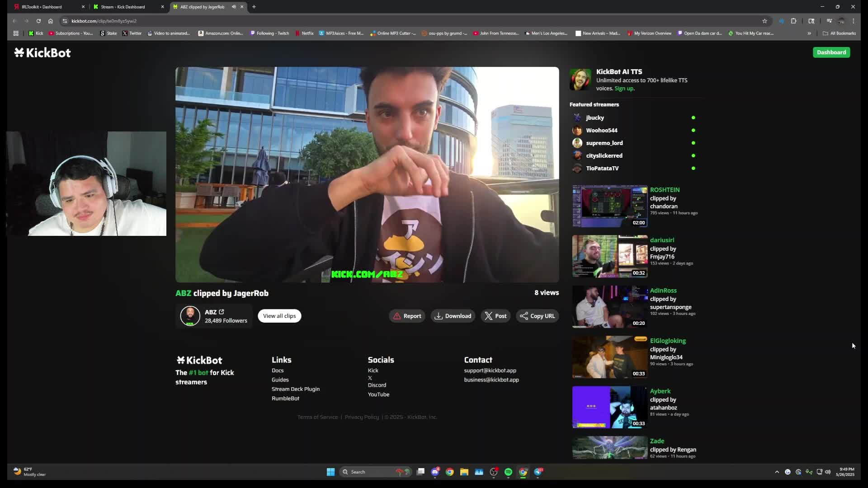Image resolution: width=868 pixels, height=488 pixels.
Task: Open a new browser tab
Action: pyautogui.click(x=254, y=7)
